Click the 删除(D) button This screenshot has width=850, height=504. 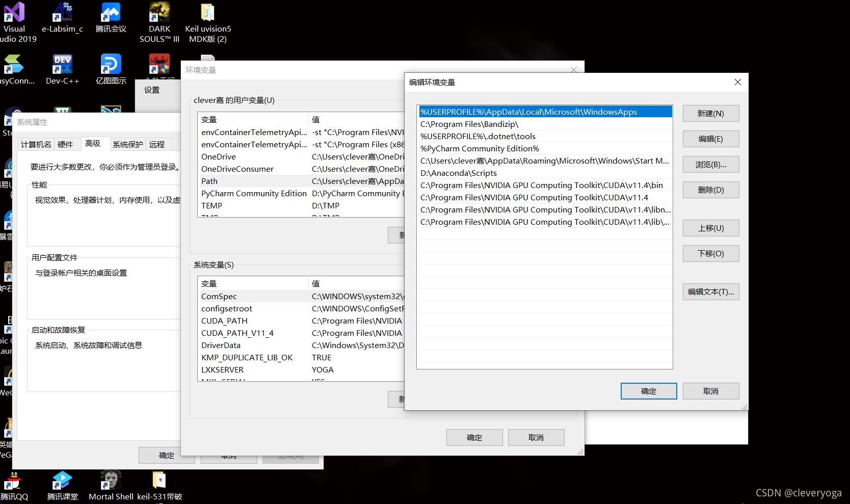tap(711, 190)
